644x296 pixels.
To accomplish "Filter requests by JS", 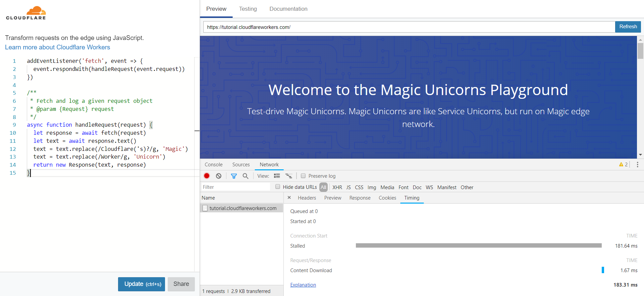I will (348, 187).
